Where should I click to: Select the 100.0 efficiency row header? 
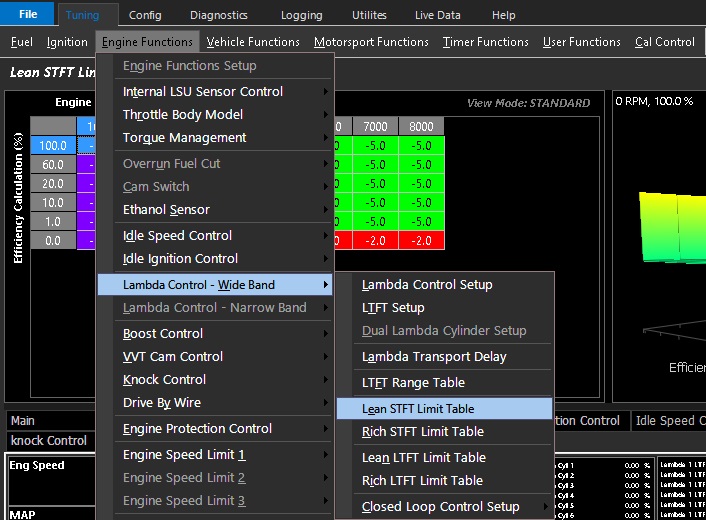[52, 146]
